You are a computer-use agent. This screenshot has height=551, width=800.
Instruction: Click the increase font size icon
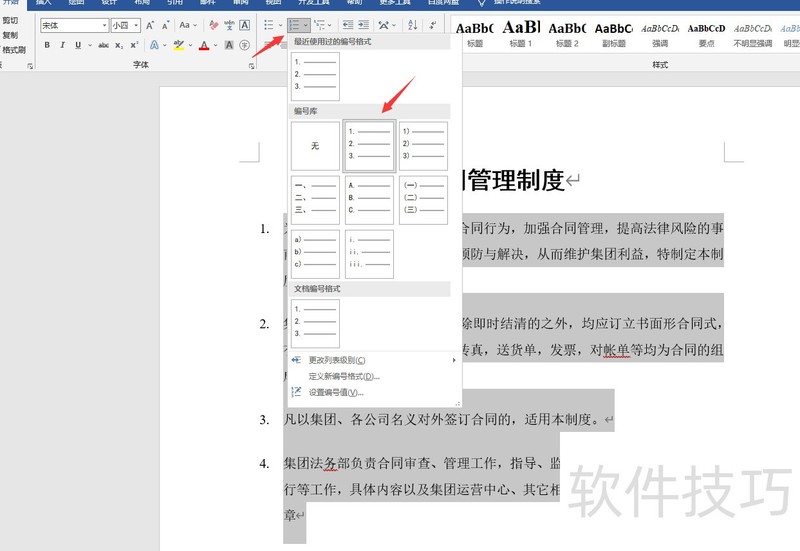click(x=150, y=25)
